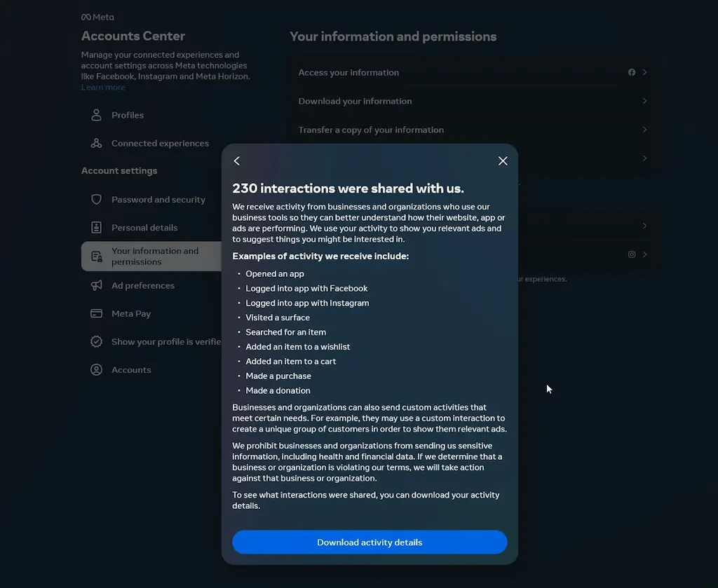The width and height of the screenshot is (718, 588).
Task: Click the back arrow in the dialog
Action: (x=237, y=161)
